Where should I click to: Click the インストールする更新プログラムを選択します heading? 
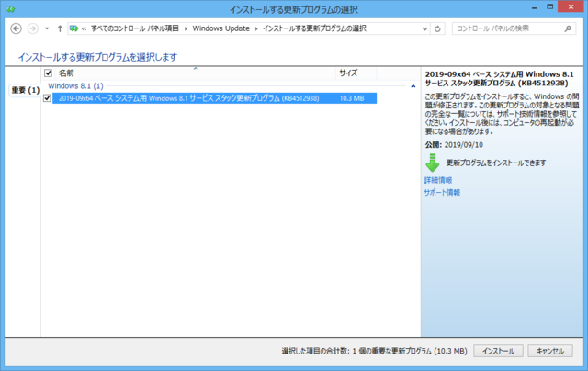tap(97, 57)
